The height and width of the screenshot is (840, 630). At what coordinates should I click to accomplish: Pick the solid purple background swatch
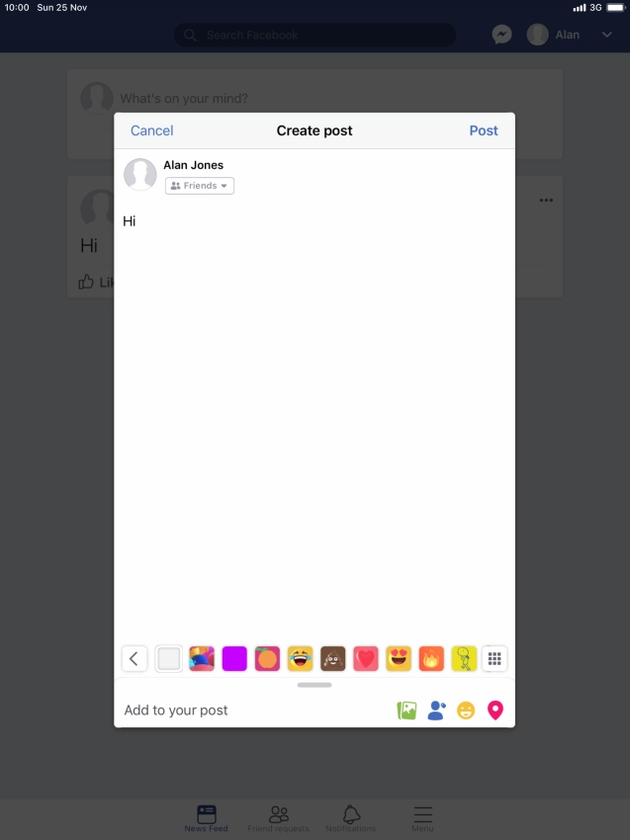click(234, 658)
